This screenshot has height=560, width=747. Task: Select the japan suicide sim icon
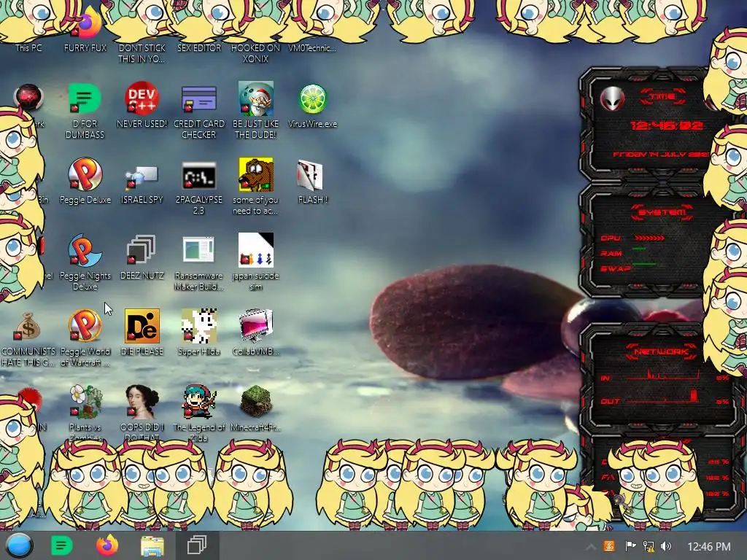[256, 251]
